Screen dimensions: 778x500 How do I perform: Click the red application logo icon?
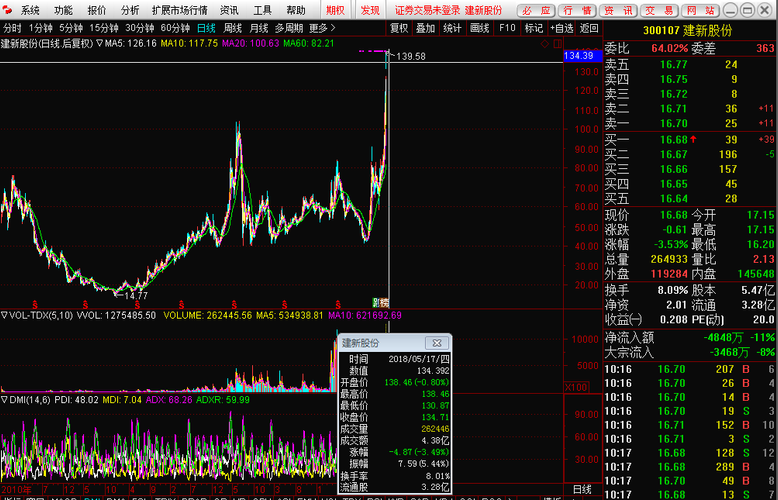[8, 10]
